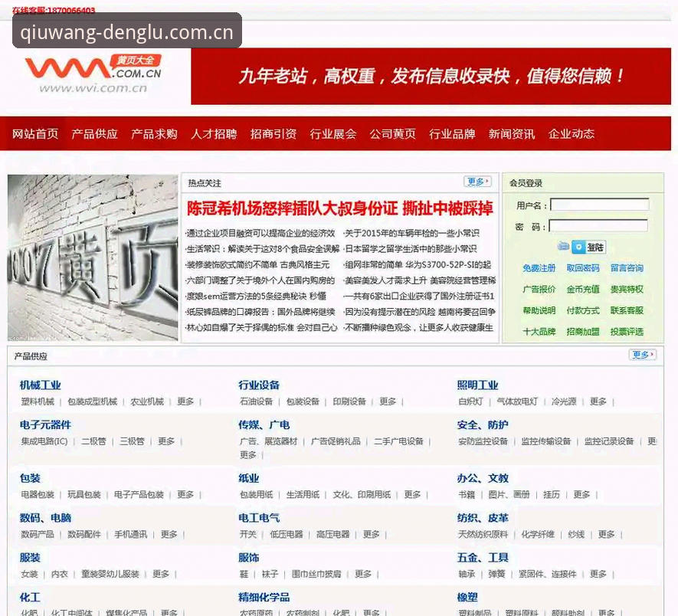Open the 行业品牌 nav item
Image resolution: width=678 pixels, height=616 pixels.
(x=452, y=133)
